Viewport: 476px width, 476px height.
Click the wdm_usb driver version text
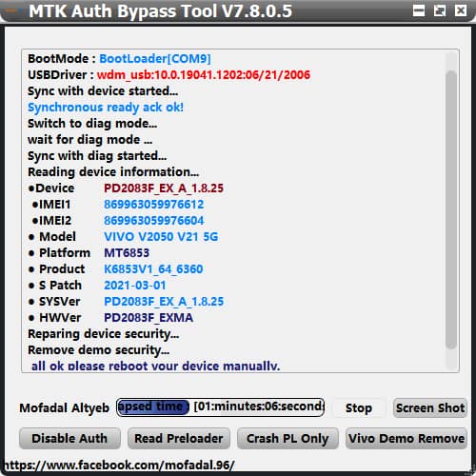(x=204, y=75)
